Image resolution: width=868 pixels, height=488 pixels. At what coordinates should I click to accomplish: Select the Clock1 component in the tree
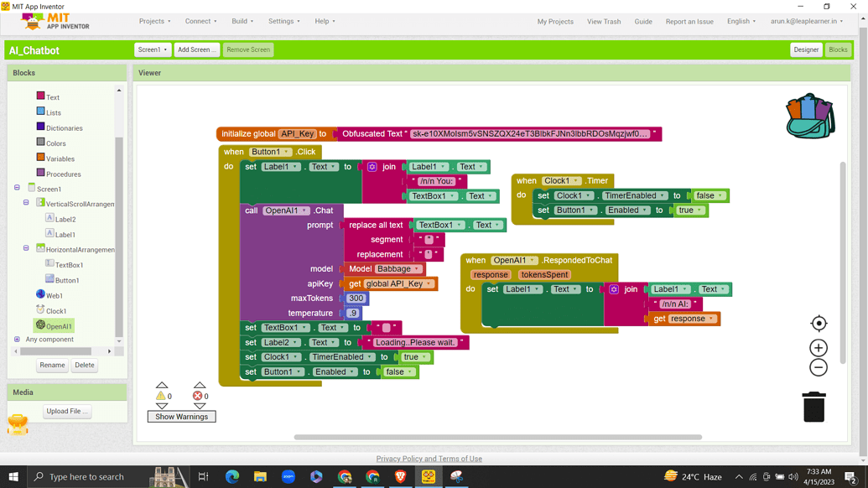(56, 311)
